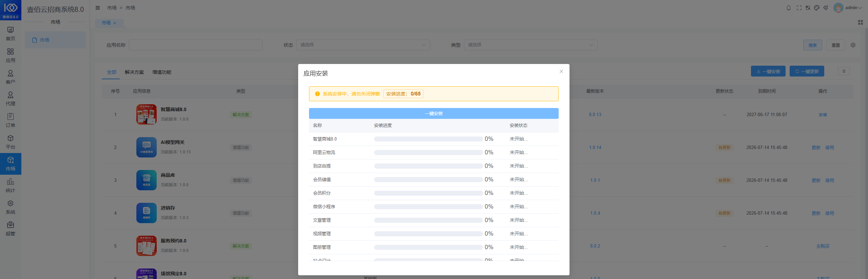Expand the admin user menu
The height and width of the screenshot is (279, 868).
pyautogui.click(x=854, y=8)
